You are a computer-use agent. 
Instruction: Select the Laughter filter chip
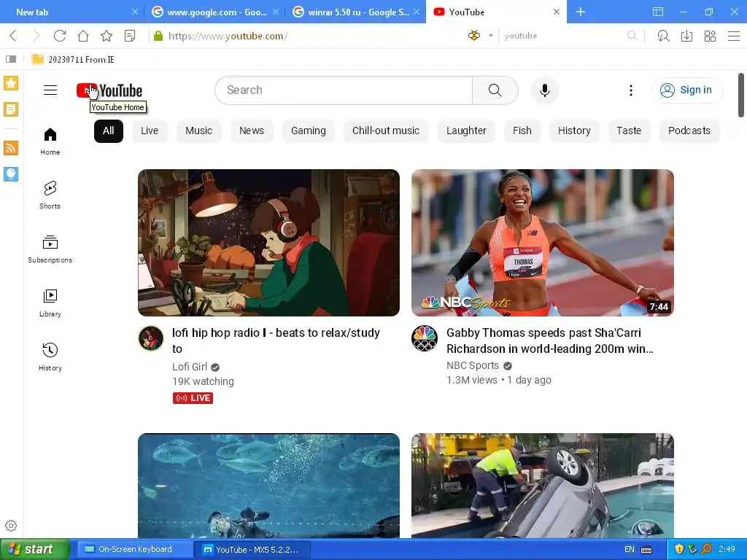(466, 131)
